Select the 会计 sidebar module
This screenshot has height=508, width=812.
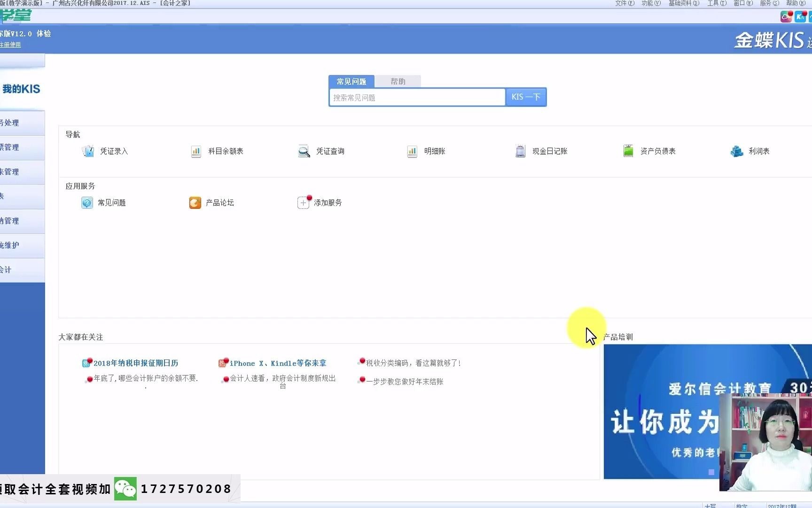pos(22,270)
